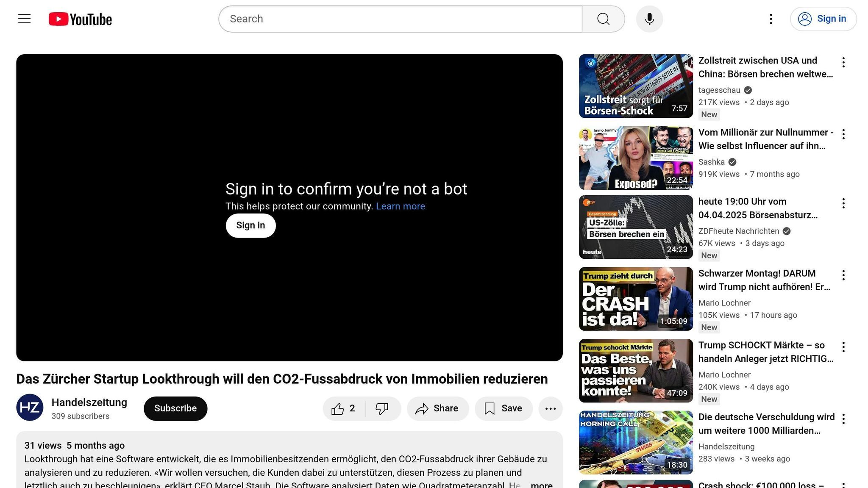Open 'Trump SCHOCKT Märkte' video title
This screenshot has width=868, height=488.
pos(765,352)
